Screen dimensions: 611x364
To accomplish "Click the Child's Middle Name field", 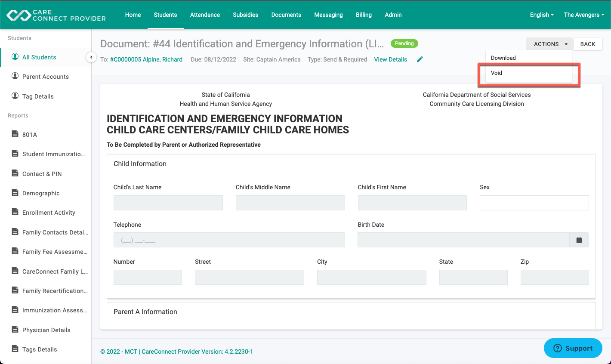I will 290,203.
